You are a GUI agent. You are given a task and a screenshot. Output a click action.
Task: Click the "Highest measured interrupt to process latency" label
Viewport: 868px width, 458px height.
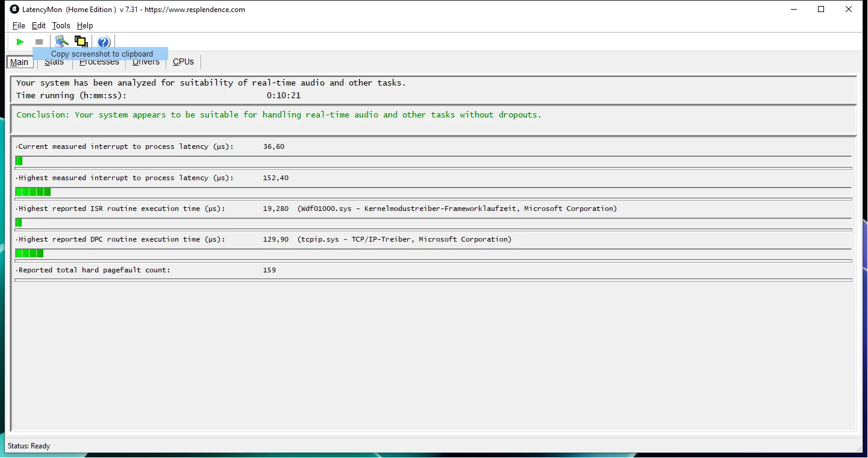point(125,178)
